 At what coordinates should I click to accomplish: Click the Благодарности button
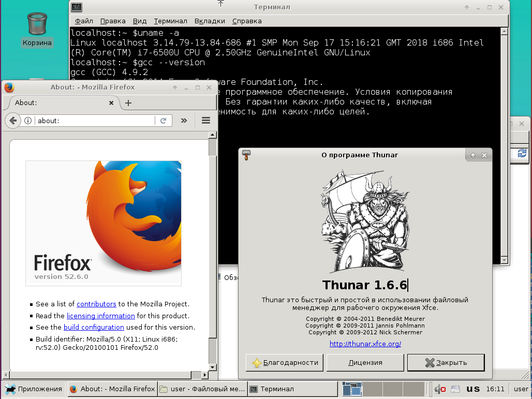pos(285,363)
